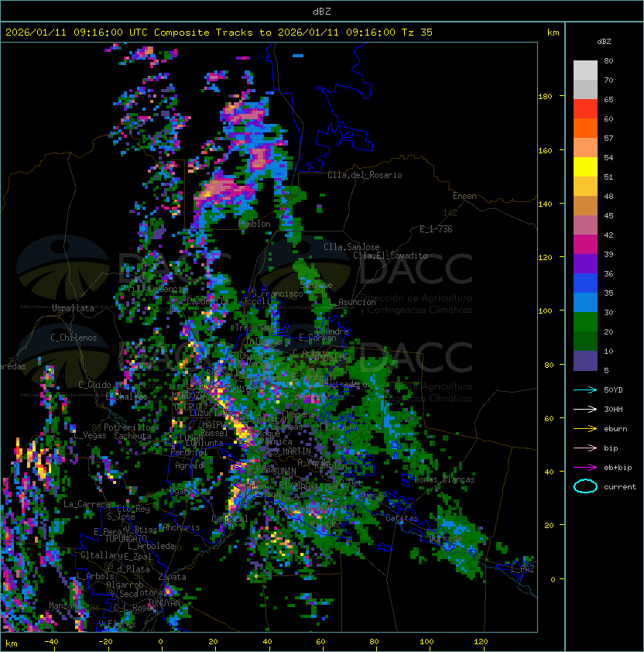The image size is (644, 652).
Task: Click the C_Guido place label
Action: point(94,385)
